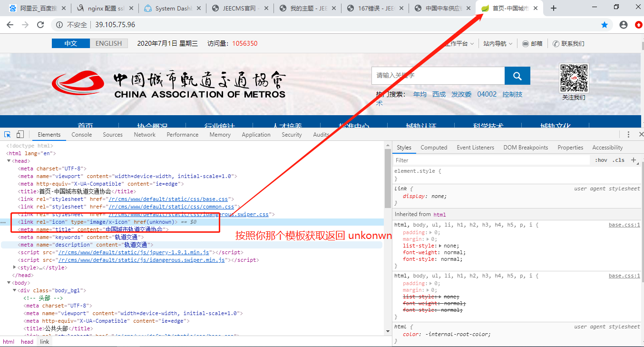Viewport: 644px width, 347px height.
Task: Click the China Association of Metros logo
Action: [x=169, y=85]
